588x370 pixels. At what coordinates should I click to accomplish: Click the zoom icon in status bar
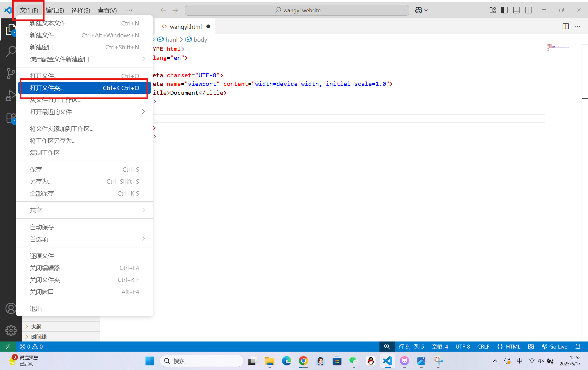[x=387, y=346]
